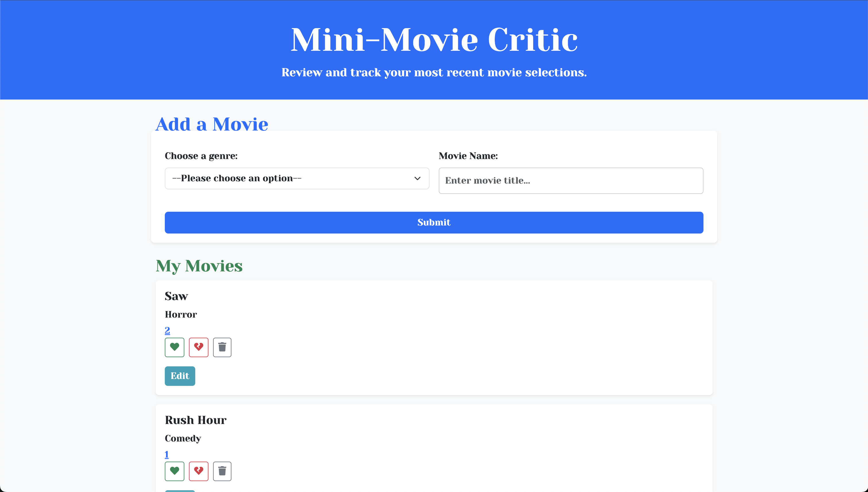Delete Saw with the trash can icon
Screen dimensions: 868x492
pos(222,347)
